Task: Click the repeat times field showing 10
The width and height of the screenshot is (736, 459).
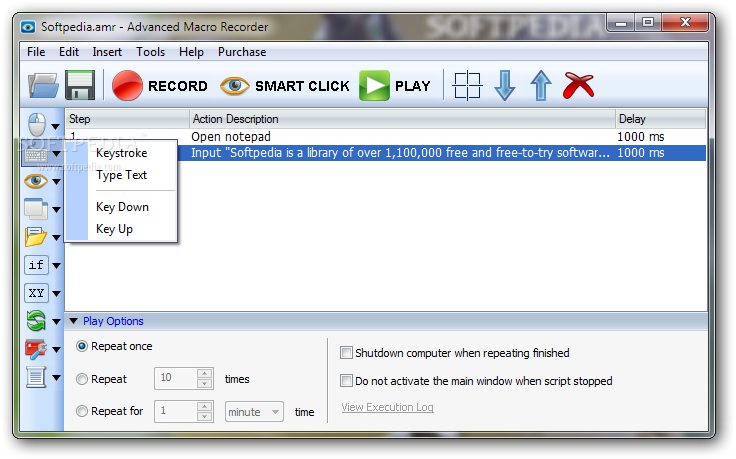Action: 176,378
